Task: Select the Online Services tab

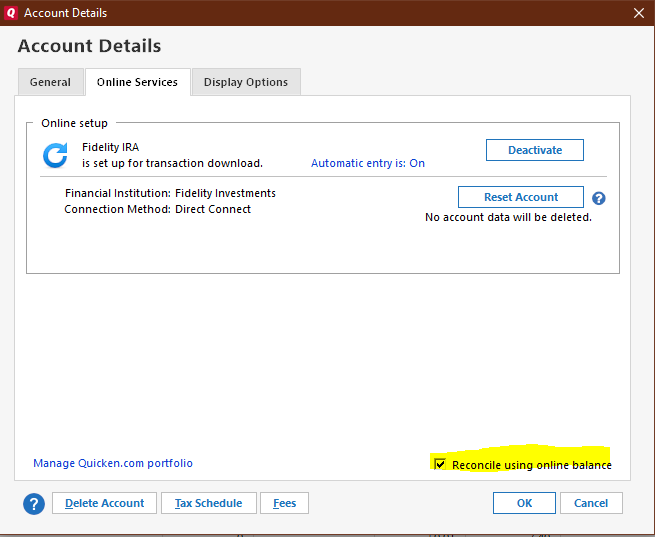Action: pos(137,82)
